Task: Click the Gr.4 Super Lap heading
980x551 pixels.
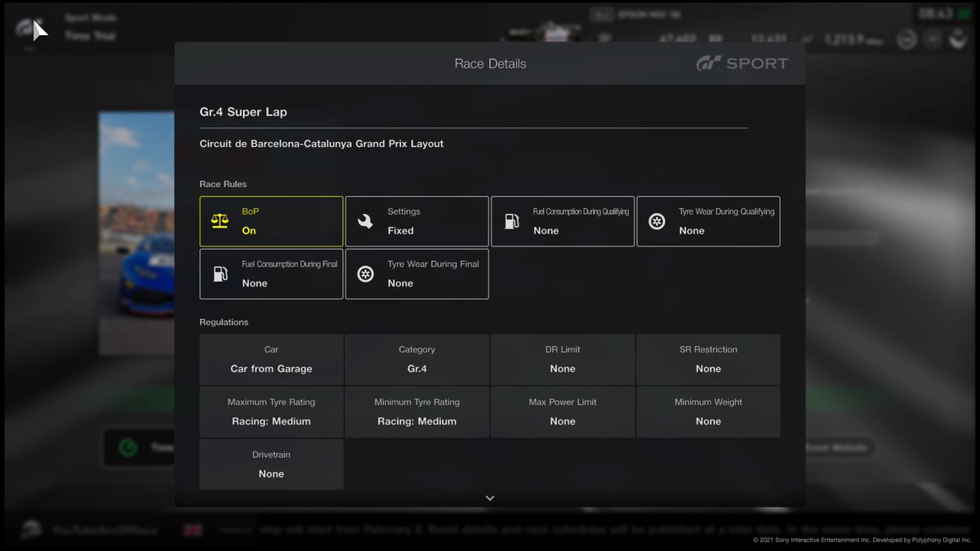Action: (243, 112)
